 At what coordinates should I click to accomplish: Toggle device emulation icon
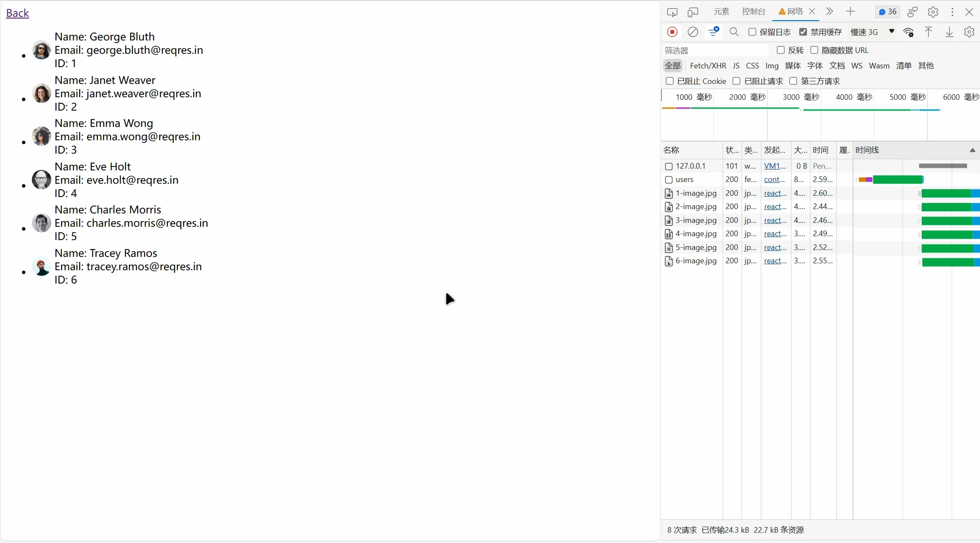(692, 12)
